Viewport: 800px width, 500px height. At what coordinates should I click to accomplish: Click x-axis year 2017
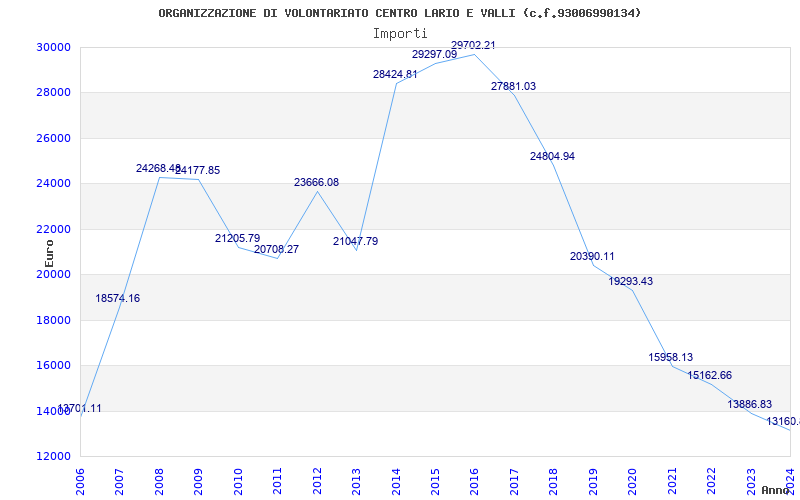[514, 481]
